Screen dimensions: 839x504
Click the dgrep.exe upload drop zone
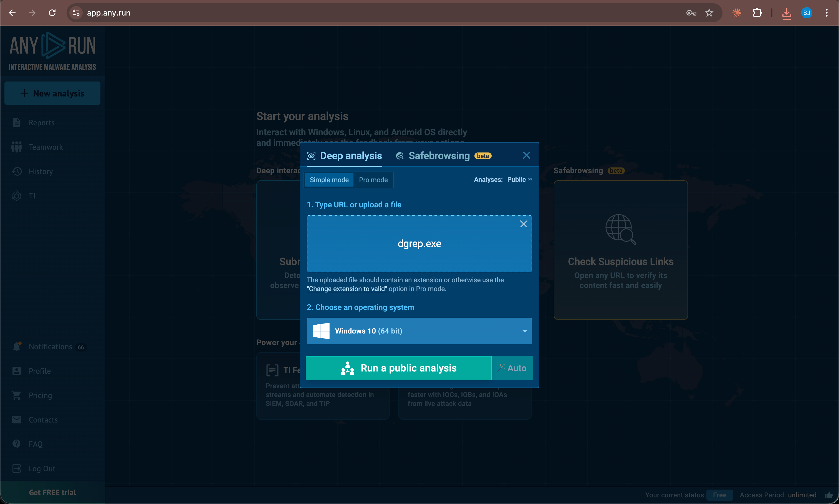coord(419,243)
